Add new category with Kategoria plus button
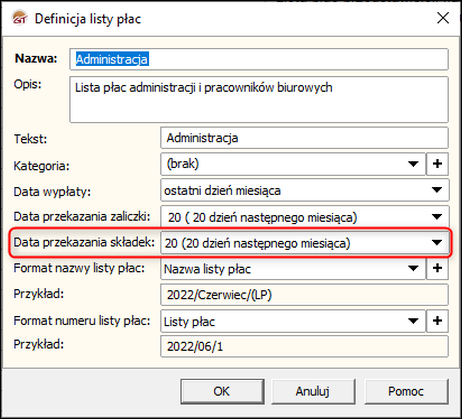462x419 pixels. click(x=437, y=164)
